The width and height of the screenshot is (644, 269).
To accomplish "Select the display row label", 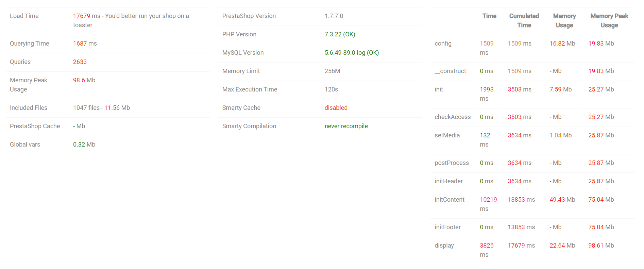I will (444, 246).
